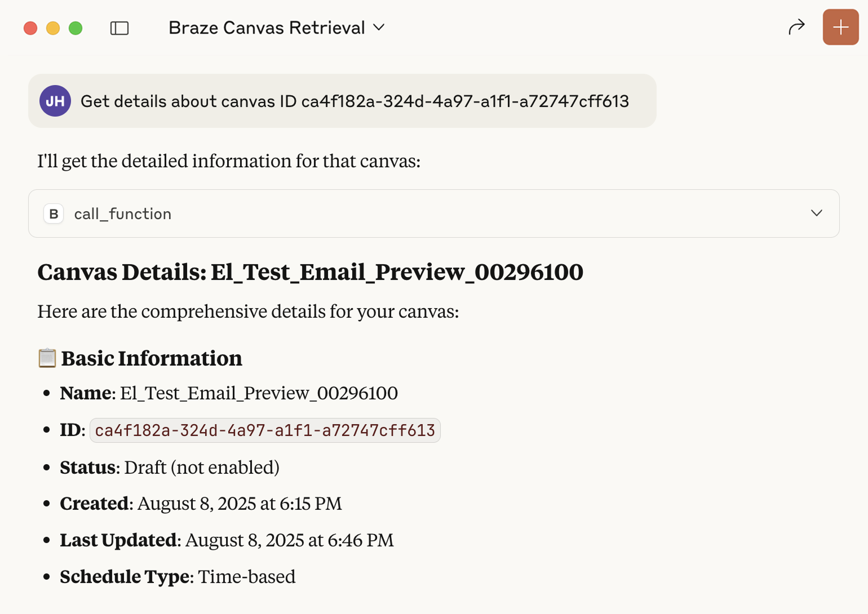868x614 pixels.
Task: Open the conversation name menu
Action: tap(276, 27)
